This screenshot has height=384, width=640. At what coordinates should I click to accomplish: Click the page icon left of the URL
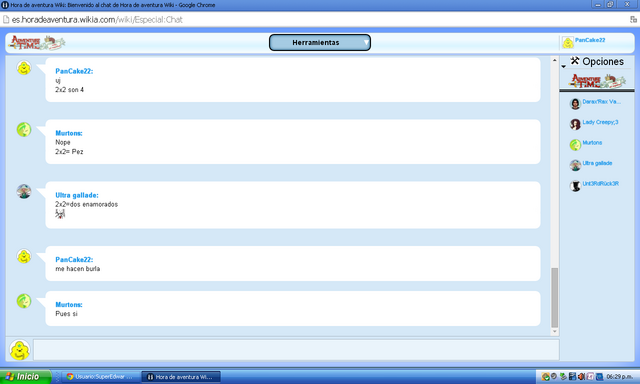click(x=6, y=19)
